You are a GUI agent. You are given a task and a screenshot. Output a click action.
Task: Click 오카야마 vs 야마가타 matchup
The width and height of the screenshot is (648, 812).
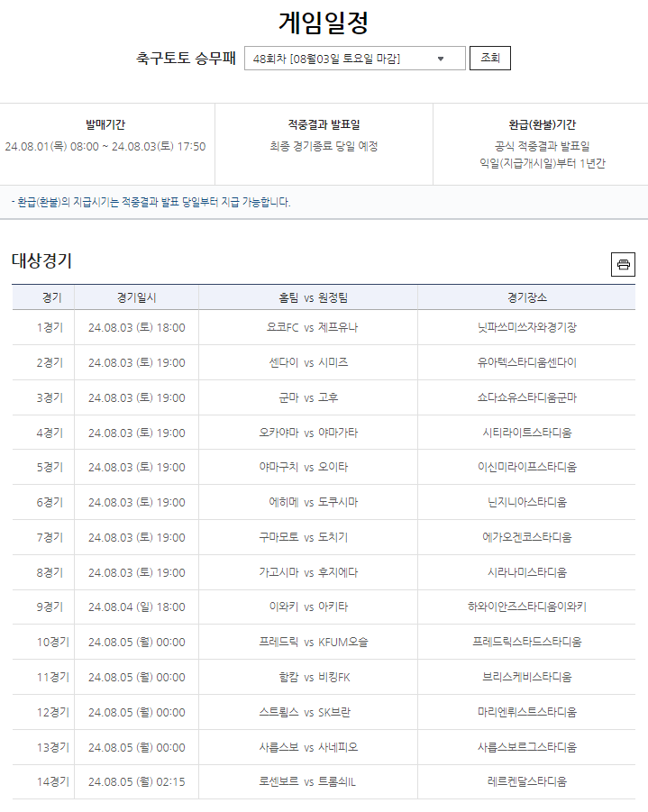pos(308,433)
